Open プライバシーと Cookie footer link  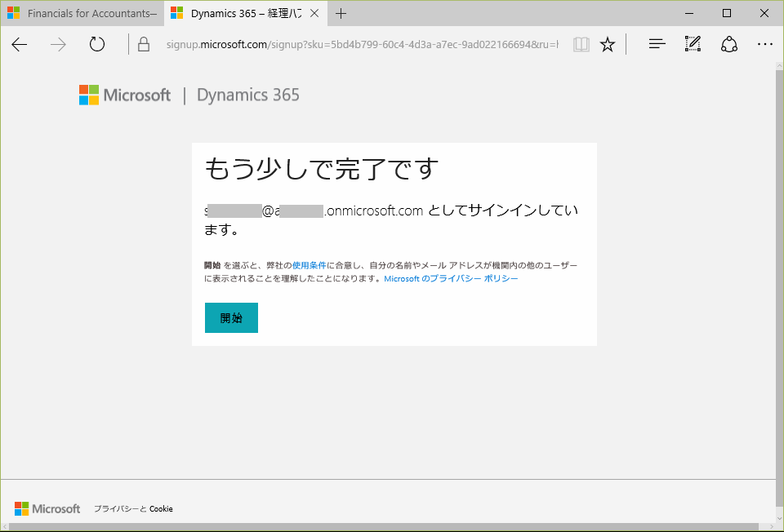pos(133,509)
